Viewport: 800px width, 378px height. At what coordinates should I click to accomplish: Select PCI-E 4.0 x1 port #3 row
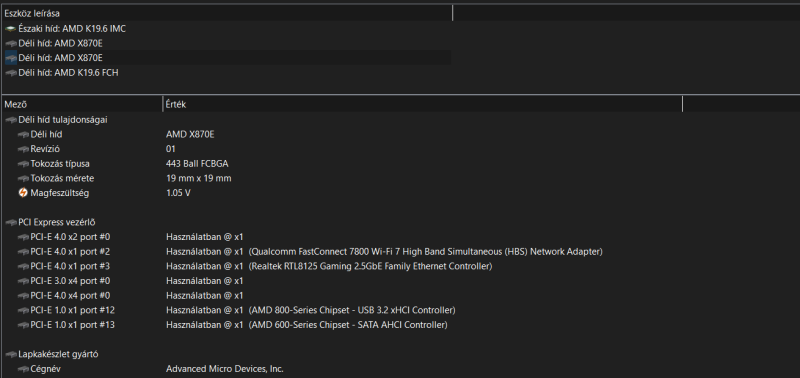(x=70, y=266)
